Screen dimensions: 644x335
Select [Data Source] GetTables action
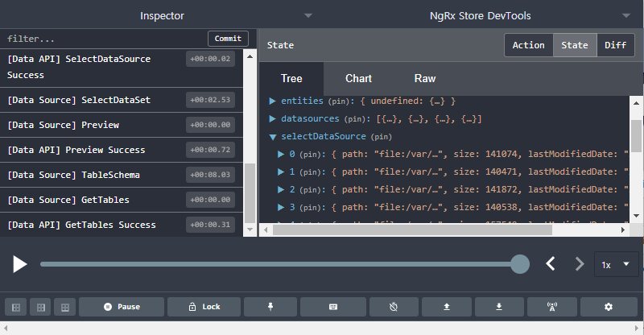click(122, 201)
